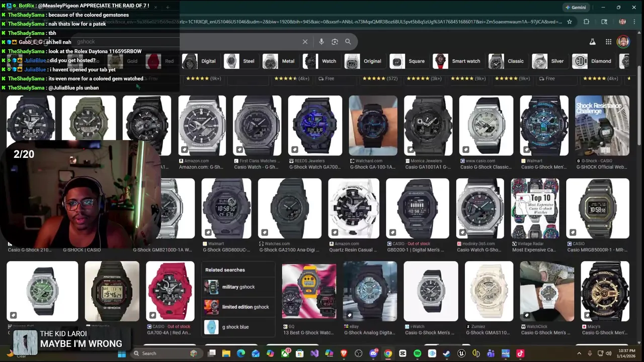The height and width of the screenshot is (362, 644).
Task: Open the volume control in system tray
Action: 609,353
